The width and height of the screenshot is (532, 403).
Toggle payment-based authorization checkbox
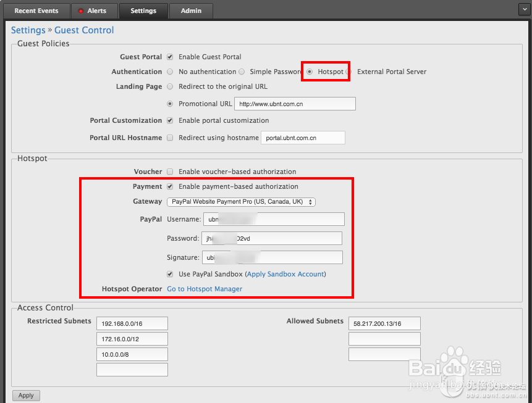[170, 186]
